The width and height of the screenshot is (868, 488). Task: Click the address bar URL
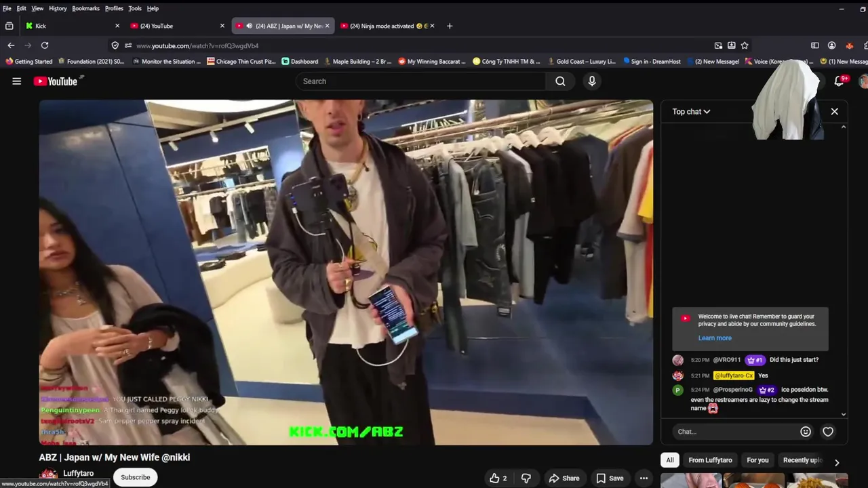pyautogui.click(x=197, y=45)
